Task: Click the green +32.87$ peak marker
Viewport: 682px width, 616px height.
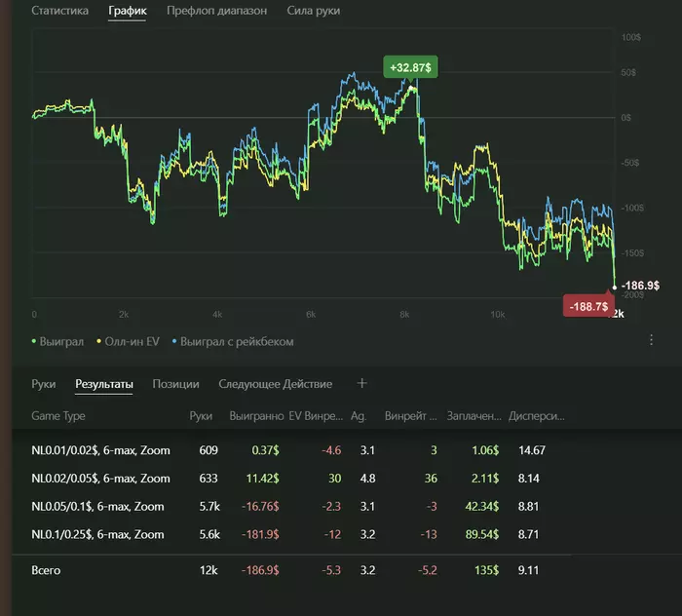Action: [x=410, y=68]
